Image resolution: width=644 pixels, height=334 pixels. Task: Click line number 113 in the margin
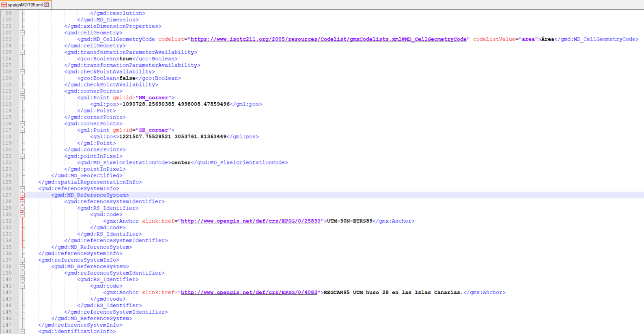[7, 104]
